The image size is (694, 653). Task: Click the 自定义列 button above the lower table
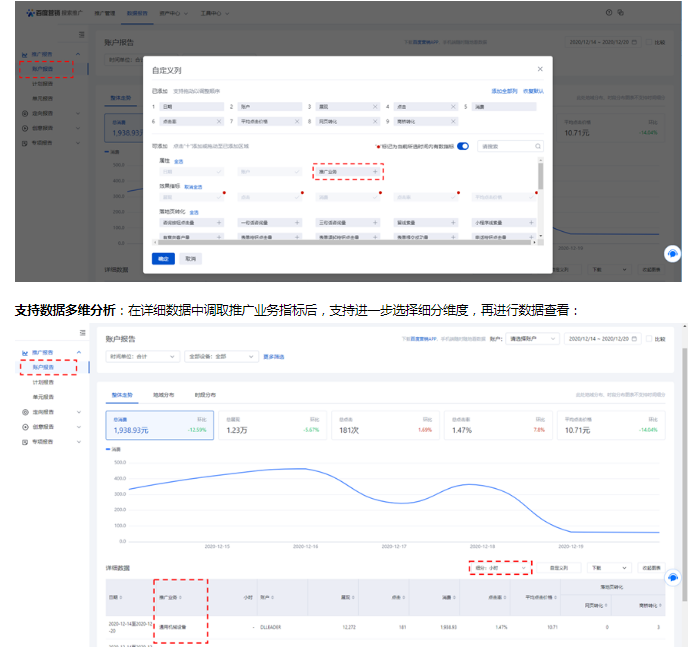[559, 568]
